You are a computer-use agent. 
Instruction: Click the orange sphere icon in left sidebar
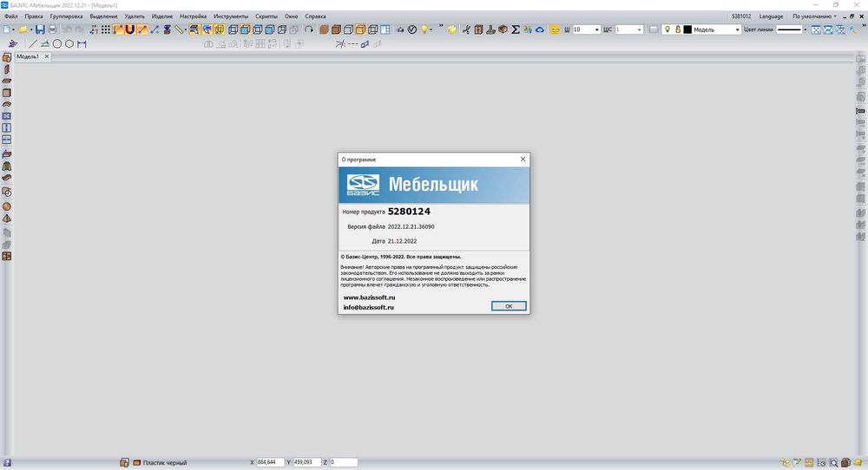tap(7, 206)
